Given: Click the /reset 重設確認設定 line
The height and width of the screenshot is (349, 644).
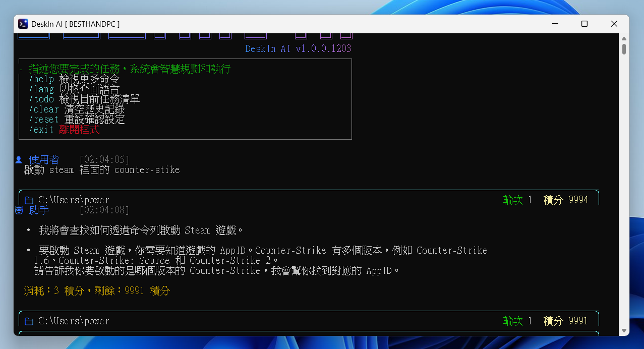Looking at the screenshot, I should (77, 120).
